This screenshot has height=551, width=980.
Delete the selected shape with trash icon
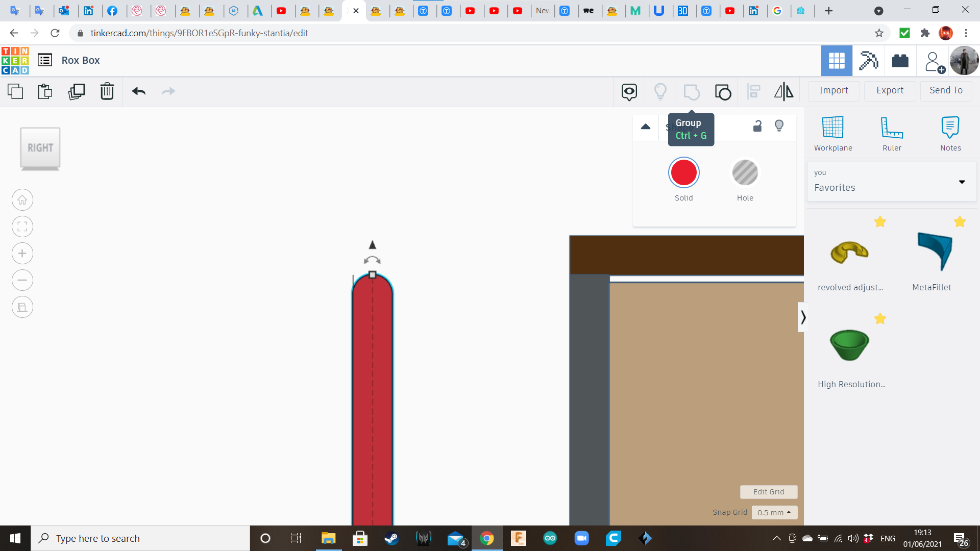click(x=107, y=92)
